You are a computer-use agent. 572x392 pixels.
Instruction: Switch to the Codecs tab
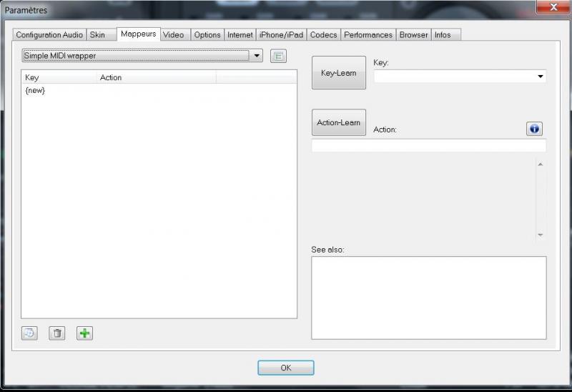(x=324, y=34)
